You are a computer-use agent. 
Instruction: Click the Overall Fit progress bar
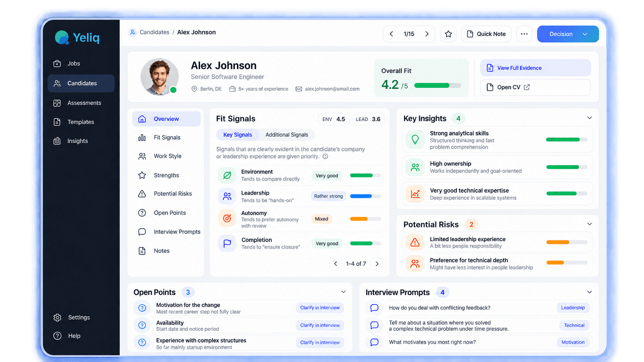click(x=438, y=85)
